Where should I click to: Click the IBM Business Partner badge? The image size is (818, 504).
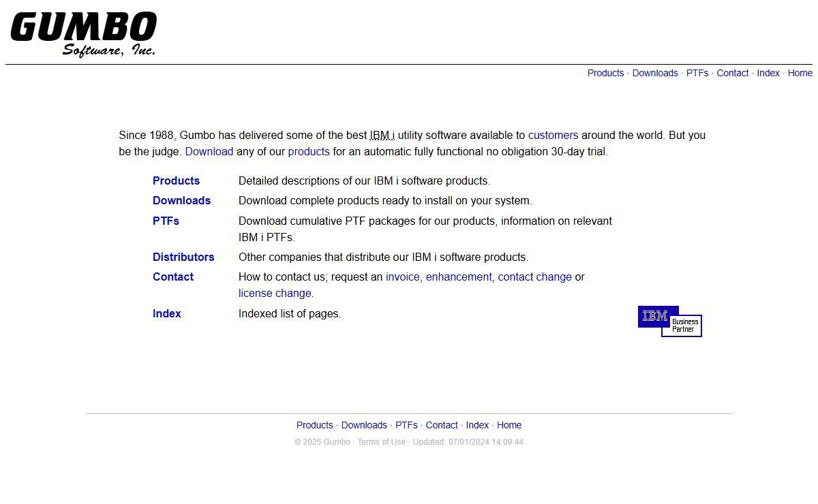(670, 321)
